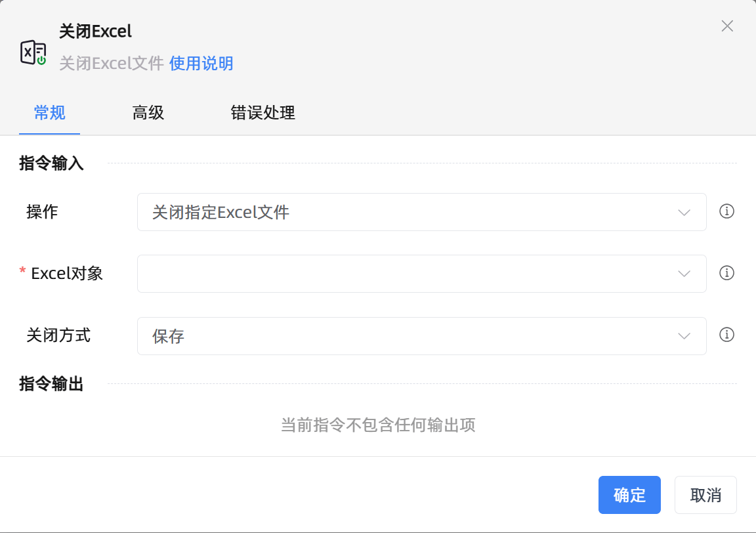Switch to the 高级 tab
The image size is (756, 533).
coord(148,113)
